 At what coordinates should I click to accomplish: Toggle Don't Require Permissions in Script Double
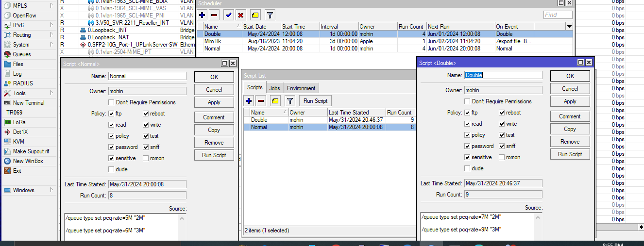tap(467, 101)
